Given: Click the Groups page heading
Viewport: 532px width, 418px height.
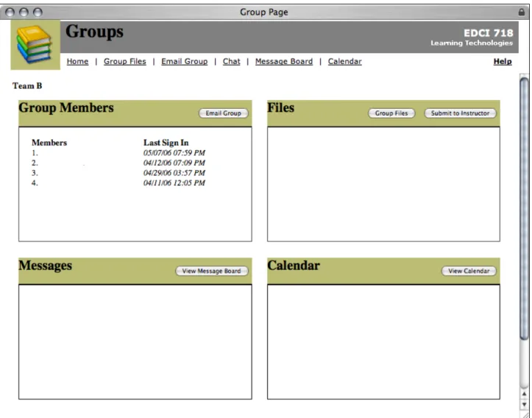Looking at the screenshot, I should [94, 32].
